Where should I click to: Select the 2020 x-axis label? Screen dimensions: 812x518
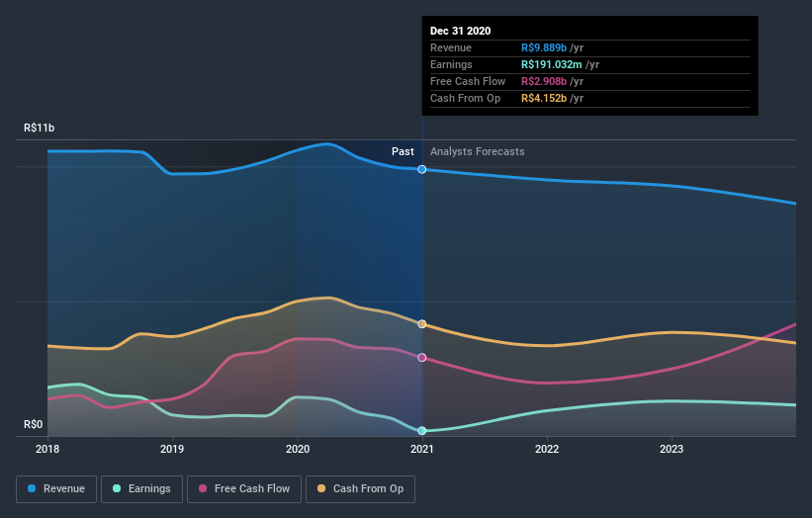(x=298, y=449)
